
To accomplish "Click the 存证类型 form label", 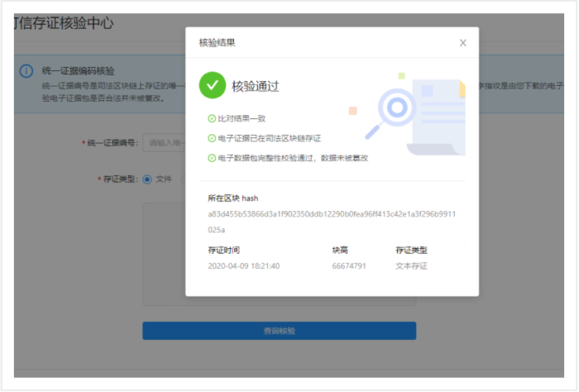I will [117, 179].
